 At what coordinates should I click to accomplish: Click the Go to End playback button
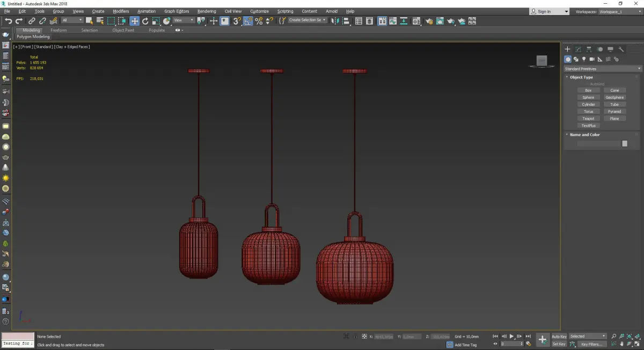point(528,337)
